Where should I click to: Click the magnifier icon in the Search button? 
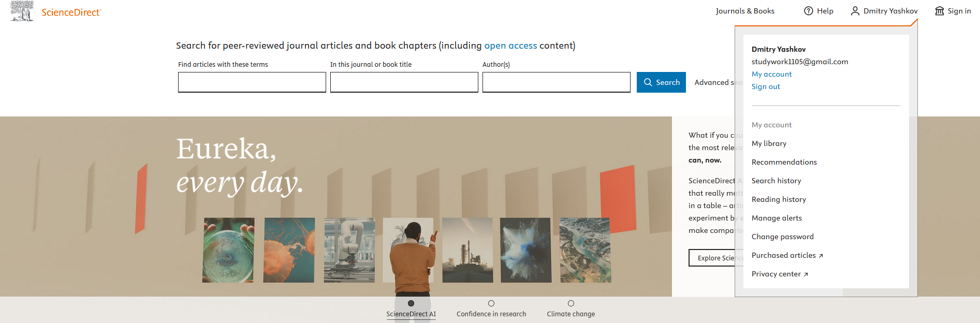pos(648,82)
